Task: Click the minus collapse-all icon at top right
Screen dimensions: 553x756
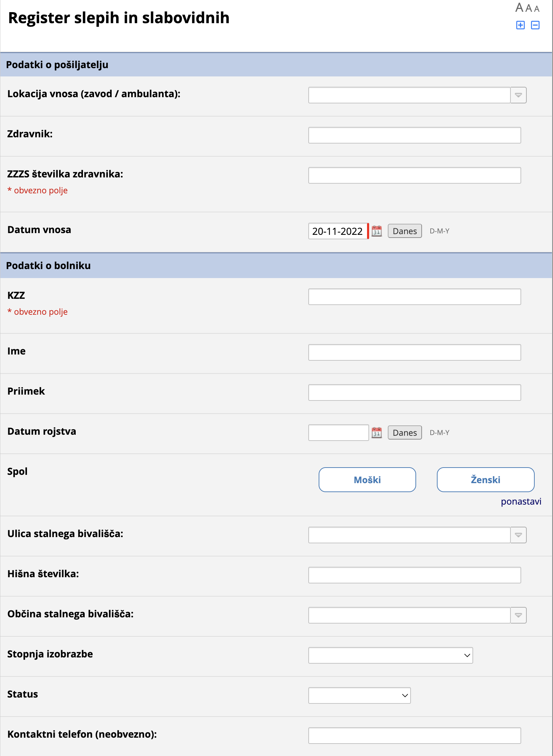Action: coord(535,25)
